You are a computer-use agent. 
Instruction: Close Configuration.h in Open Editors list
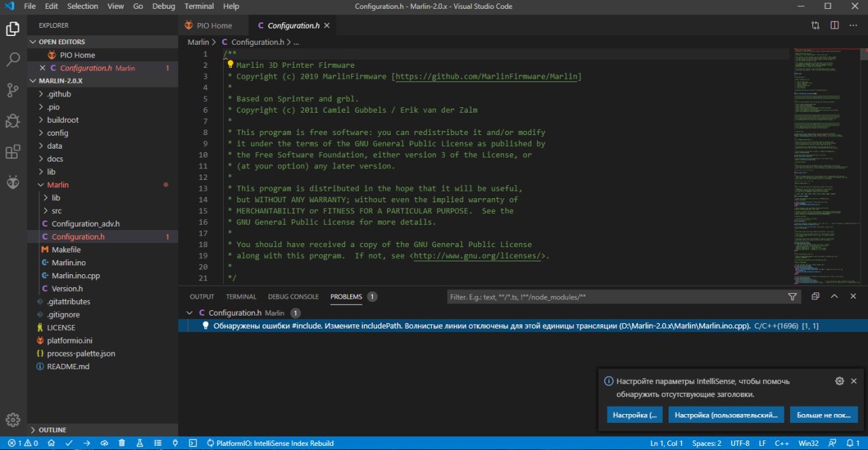tap(43, 68)
